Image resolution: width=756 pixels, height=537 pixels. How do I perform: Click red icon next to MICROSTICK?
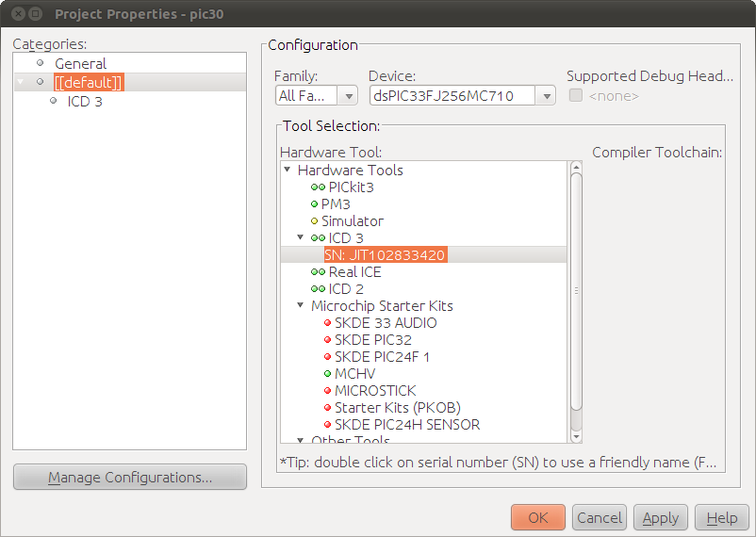[x=327, y=390]
